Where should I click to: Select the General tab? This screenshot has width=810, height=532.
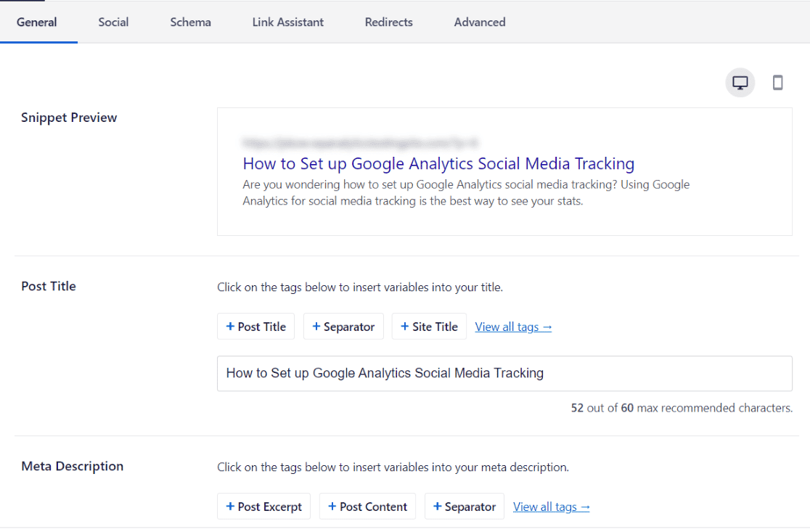pos(37,22)
